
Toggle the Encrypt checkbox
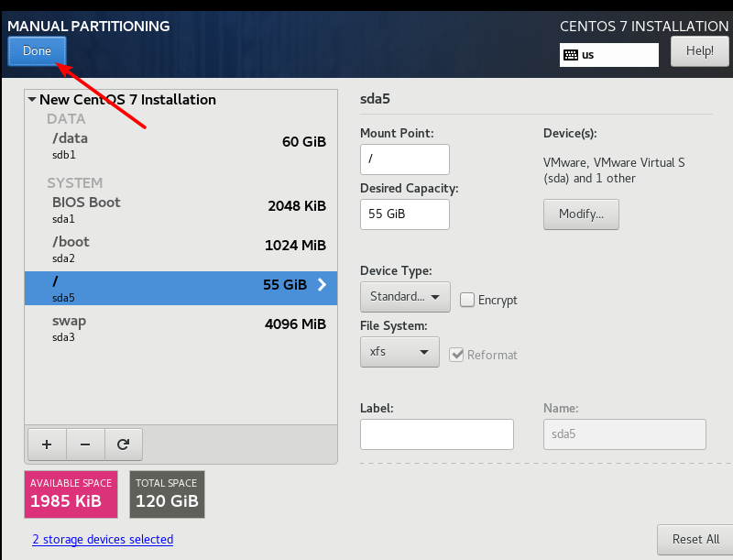467,300
